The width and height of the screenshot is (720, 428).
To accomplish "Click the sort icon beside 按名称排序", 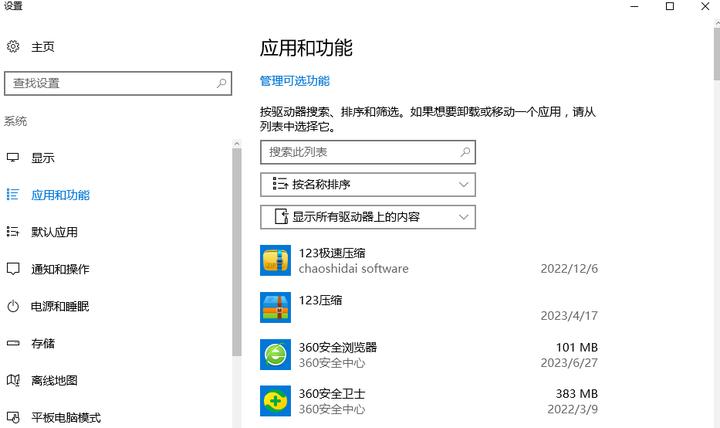I will 280,184.
